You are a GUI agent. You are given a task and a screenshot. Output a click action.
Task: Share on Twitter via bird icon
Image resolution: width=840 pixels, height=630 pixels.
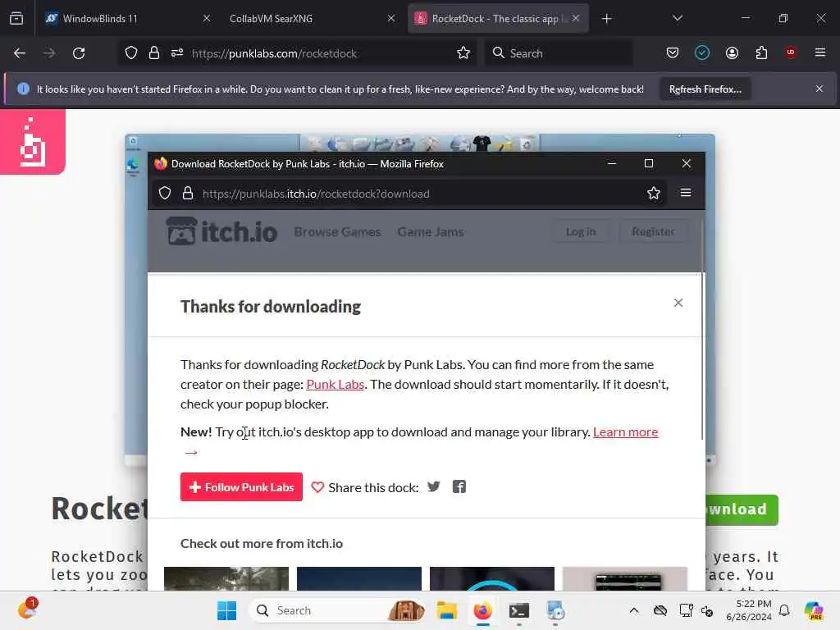[433, 486]
